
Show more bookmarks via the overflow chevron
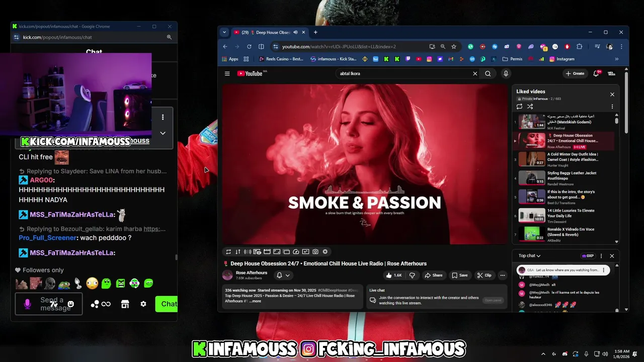click(x=616, y=59)
